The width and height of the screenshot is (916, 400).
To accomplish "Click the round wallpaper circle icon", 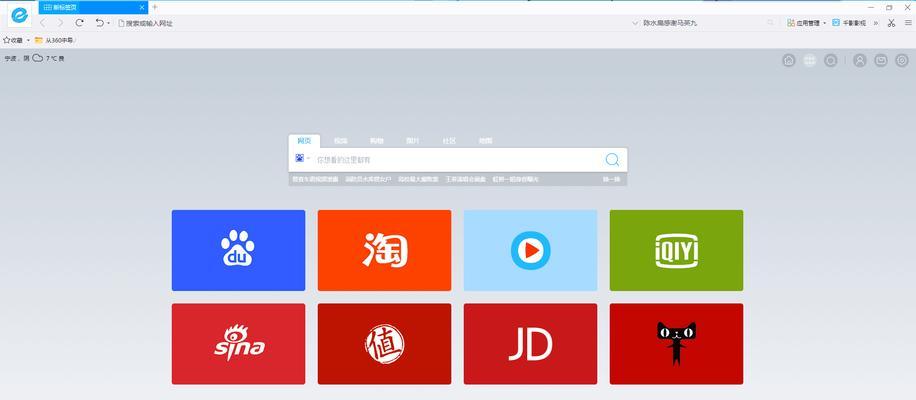I will [x=831, y=60].
